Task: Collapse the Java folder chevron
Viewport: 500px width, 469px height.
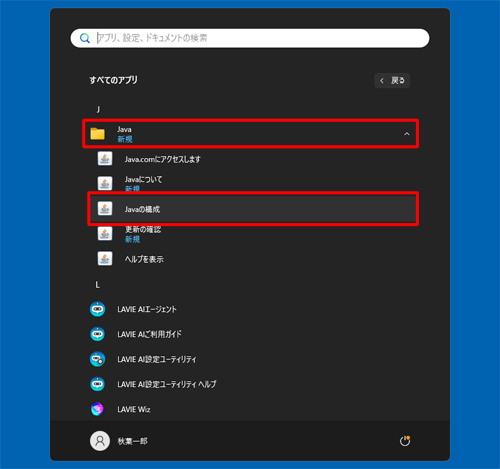Action: pyautogui.click(x=407, y=134)
